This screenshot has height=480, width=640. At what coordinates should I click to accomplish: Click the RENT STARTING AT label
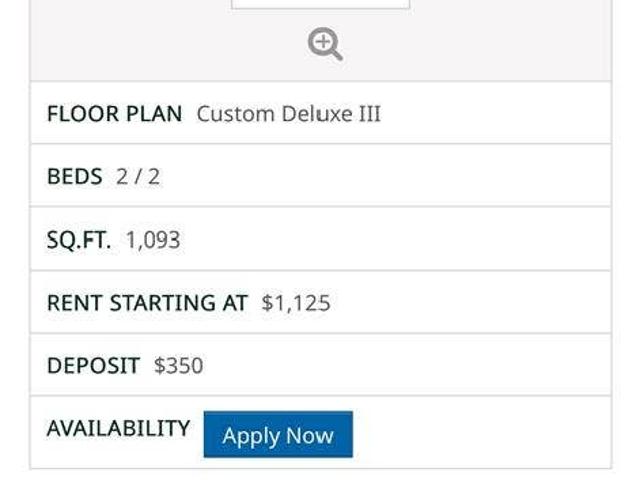click(x=147, y=303)
